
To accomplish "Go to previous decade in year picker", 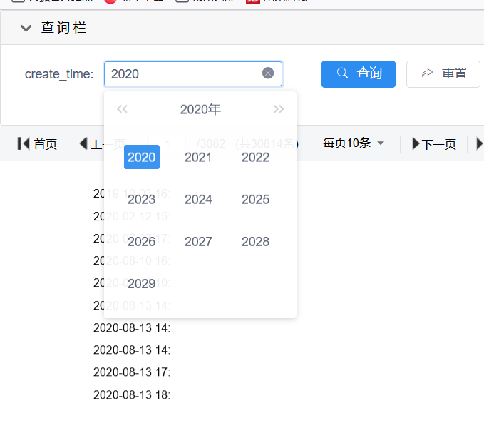I will click(x=122, y=109).
